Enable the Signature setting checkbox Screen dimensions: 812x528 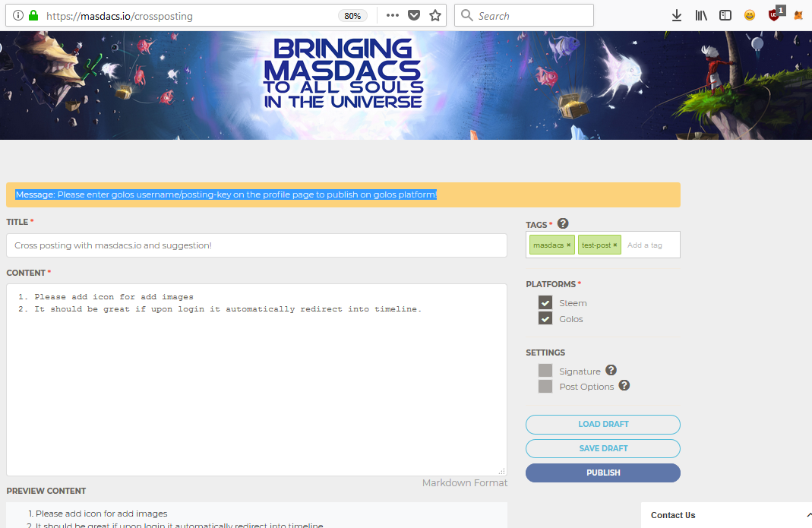coord(545,370)
